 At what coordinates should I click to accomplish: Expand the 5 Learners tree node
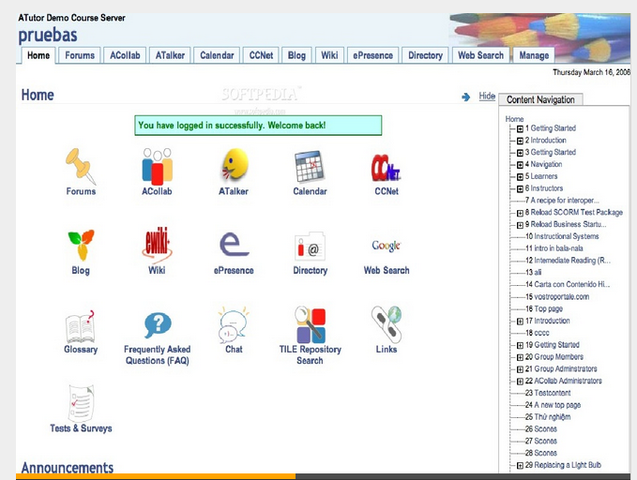[520, 177]
